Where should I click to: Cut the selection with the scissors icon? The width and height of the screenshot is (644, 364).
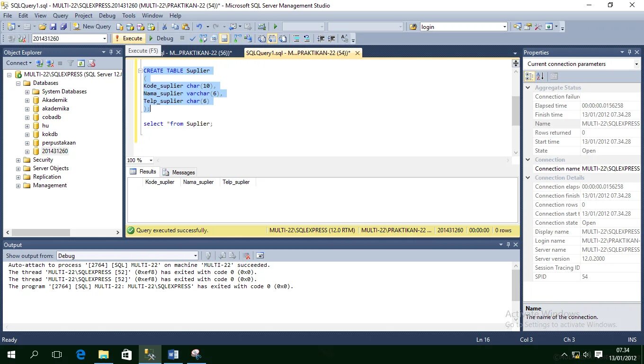click(x=164, y=27)
